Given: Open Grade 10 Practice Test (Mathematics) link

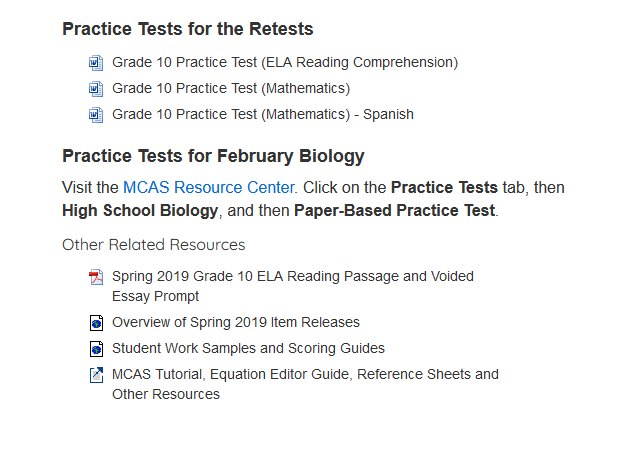Looking at the screenshot, I should point(231,89).
